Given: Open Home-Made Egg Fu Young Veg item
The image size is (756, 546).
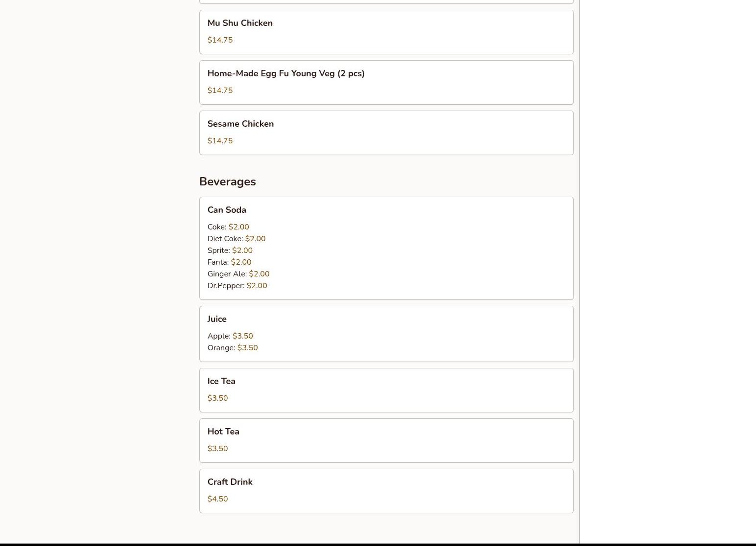Looking at the screenshot, I should [386, 82].
